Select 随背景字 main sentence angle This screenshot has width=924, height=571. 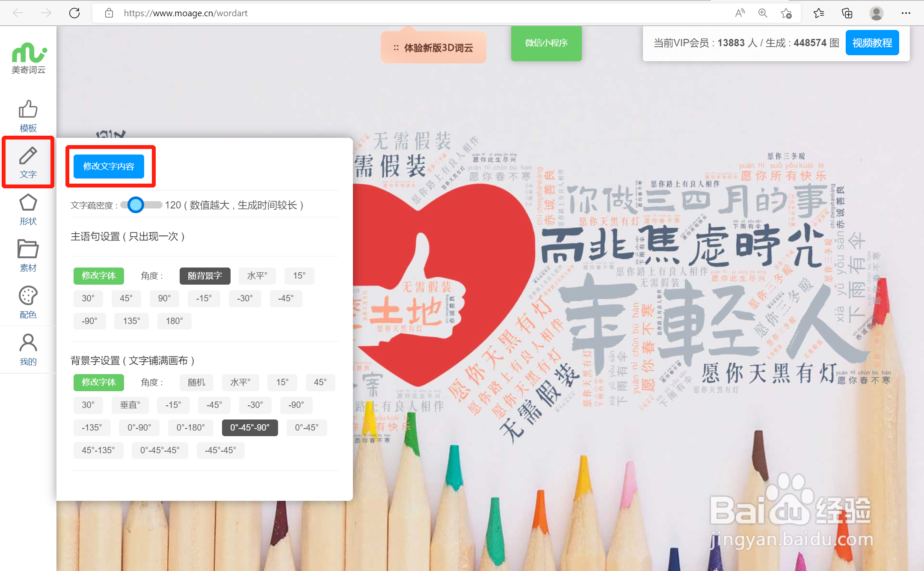pos(205,276)
